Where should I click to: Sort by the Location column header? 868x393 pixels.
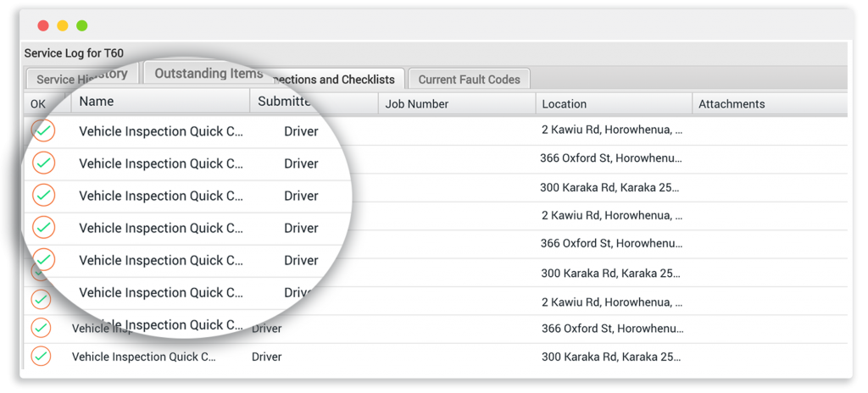click(x=614, y=104)
